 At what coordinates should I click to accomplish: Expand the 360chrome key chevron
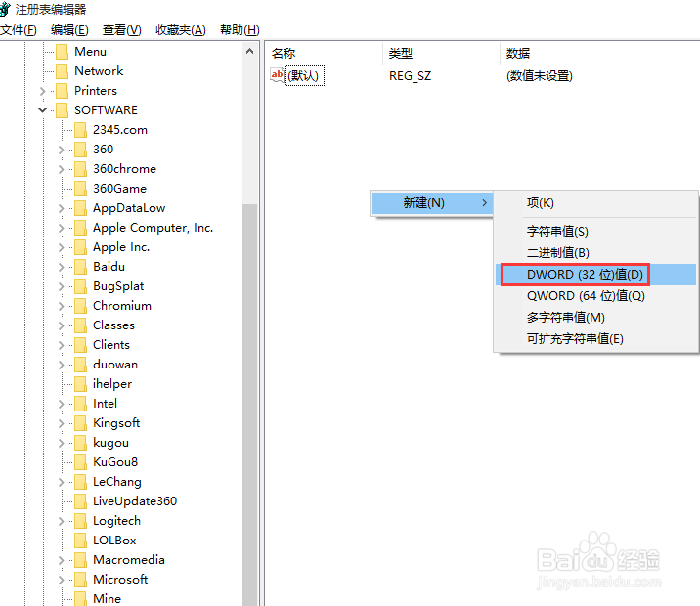[62, 169]
